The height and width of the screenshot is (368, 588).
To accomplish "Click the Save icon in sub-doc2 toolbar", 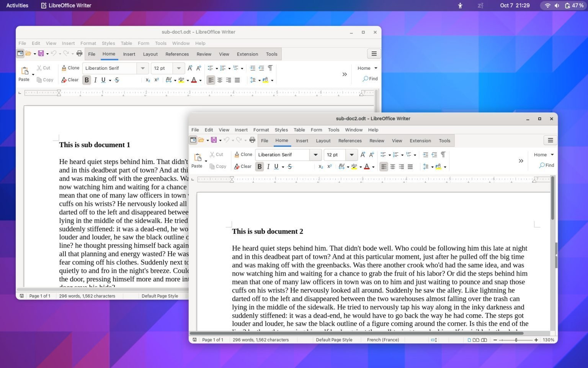I will point(214,140).
